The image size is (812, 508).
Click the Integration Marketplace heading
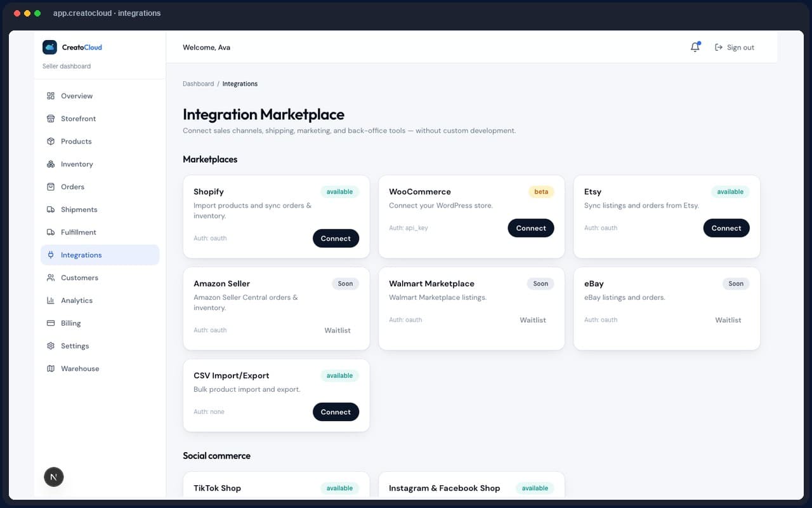(x=263, y=114)
